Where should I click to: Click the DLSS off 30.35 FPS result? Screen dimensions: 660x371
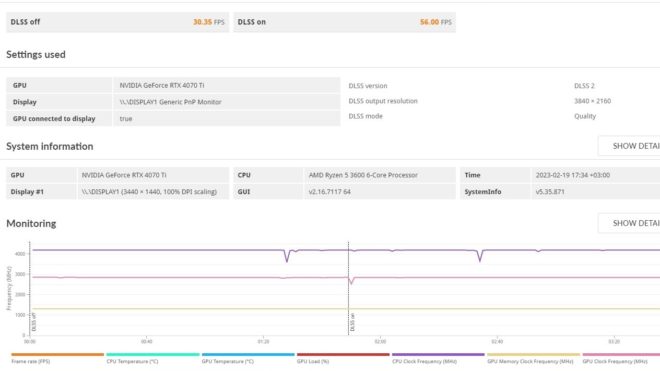tap(117, 22)
